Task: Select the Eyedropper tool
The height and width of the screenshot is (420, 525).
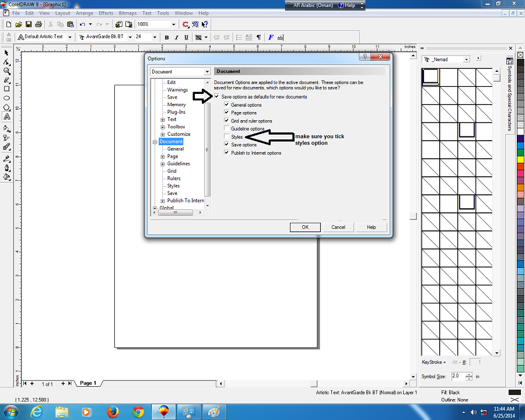Action: (6, 159)
